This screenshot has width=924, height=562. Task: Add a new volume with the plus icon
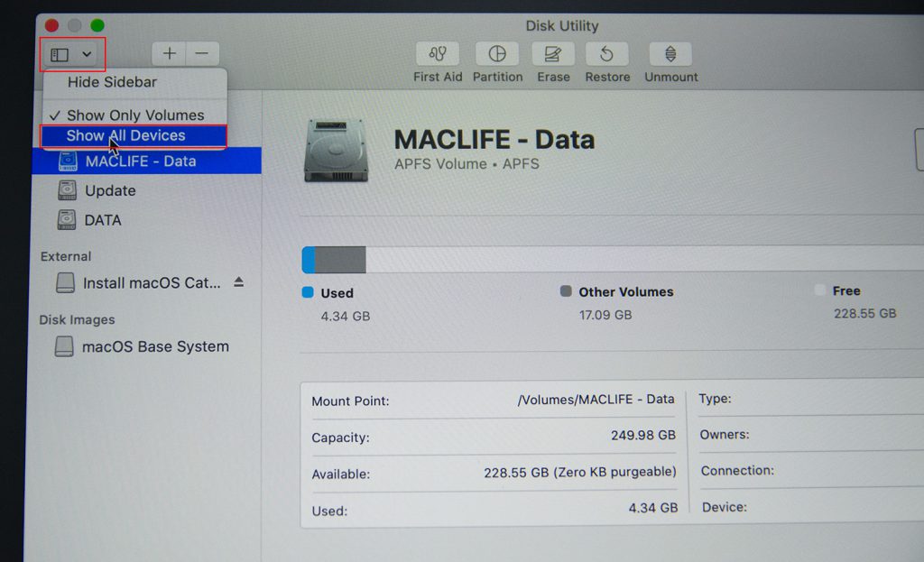168,52
